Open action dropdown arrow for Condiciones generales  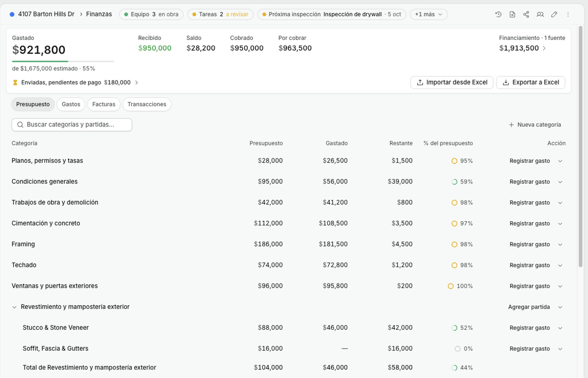tap(560, 182)
